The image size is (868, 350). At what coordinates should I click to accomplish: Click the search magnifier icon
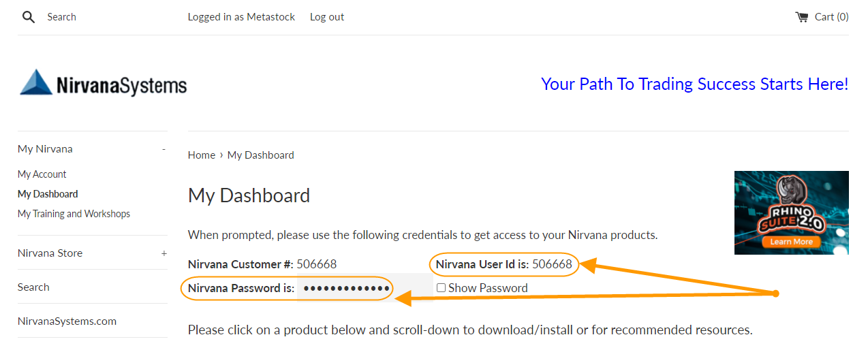pyautogui.click(x=29, y=17)
